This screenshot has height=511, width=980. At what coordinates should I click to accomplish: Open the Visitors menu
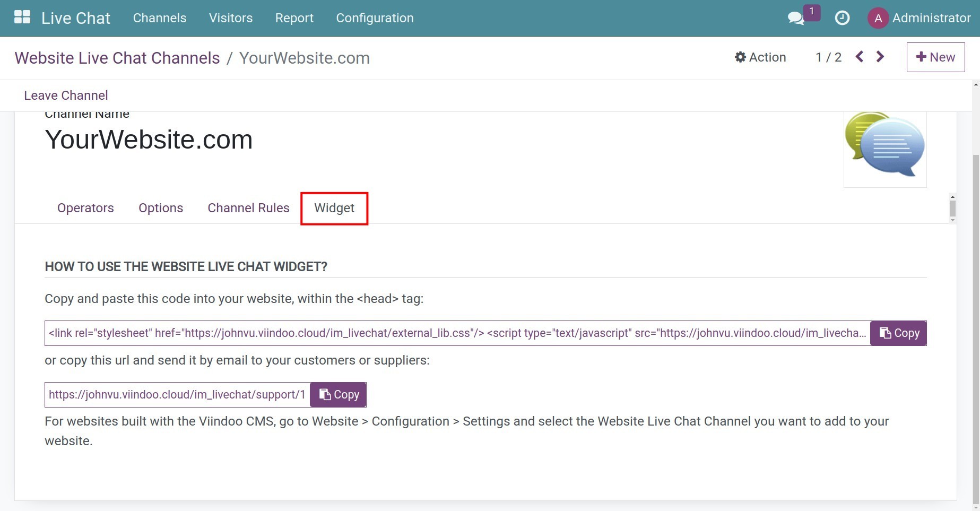pos(231,18)
